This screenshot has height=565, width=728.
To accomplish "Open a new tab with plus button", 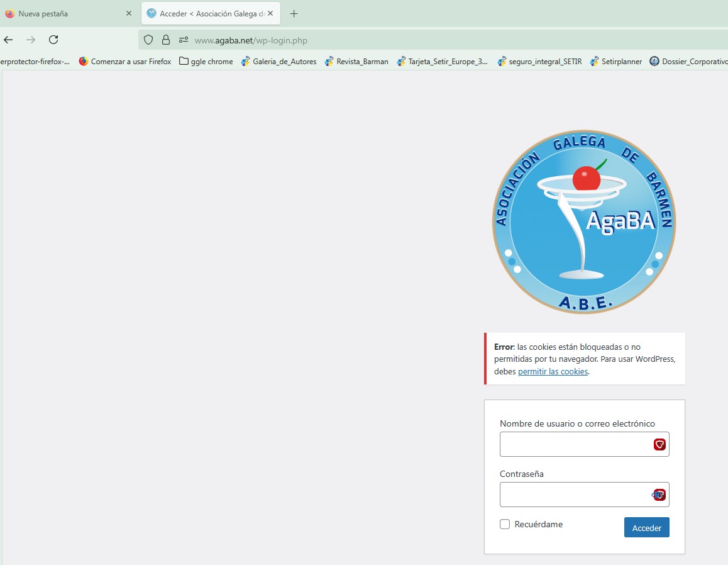I will [x=294, y=13].
